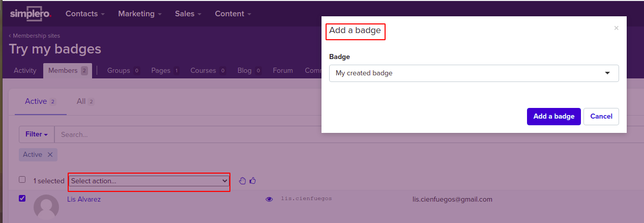Click the thumbs up icon beside the action selector
644x223 pixels.
tap(253, 181)
